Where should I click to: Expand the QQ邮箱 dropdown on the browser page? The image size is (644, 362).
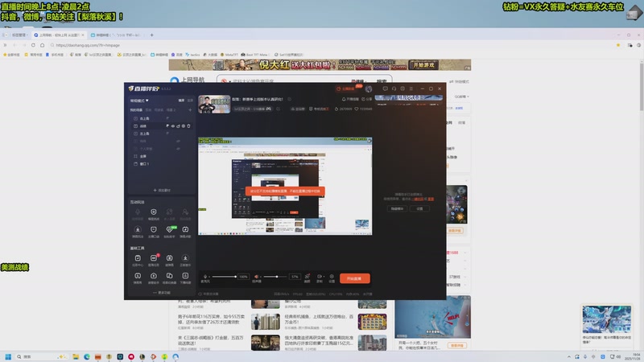[461, 97]
